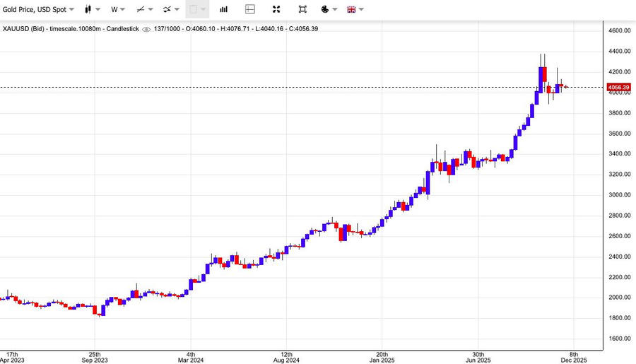This screenshot has height=364, width=636.
Task: Click the 4400.00 level on price axis
Action: click(x=619, y=52)
